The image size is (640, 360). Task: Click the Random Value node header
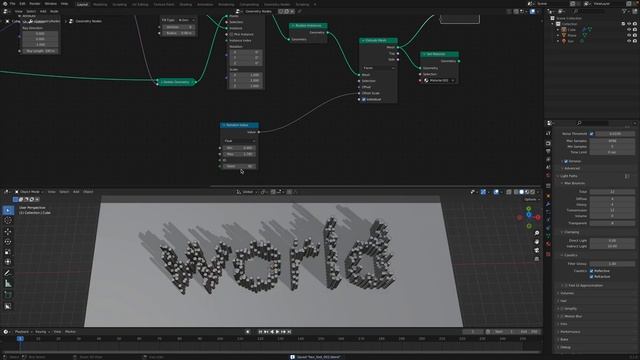(x=239, y=125)
